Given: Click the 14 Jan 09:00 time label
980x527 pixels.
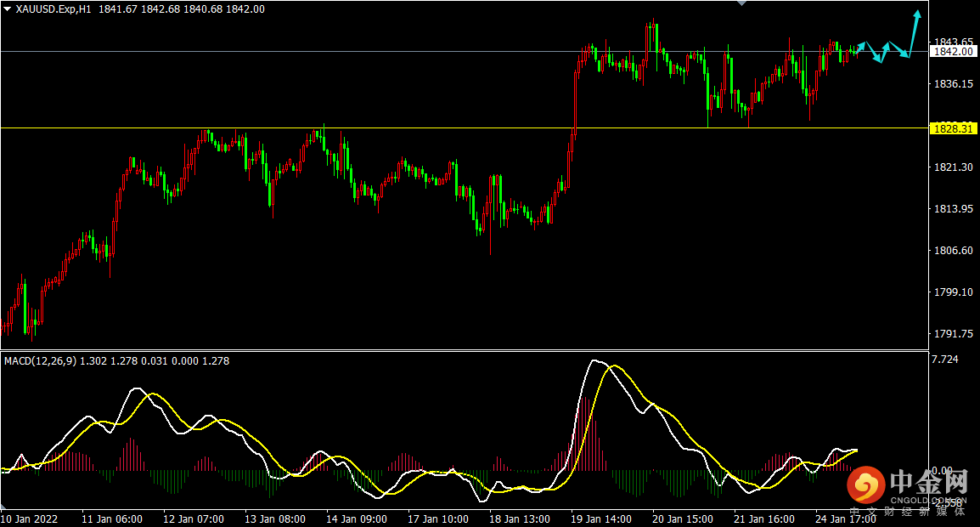Looking at the screenshot, I should (357, 518).
